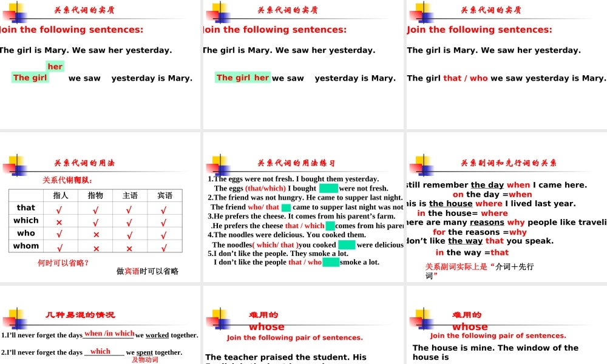This screenshot has height=364, width=607.
Task: Click the underlined word 'worked'
Action: (x=157, y=335)
